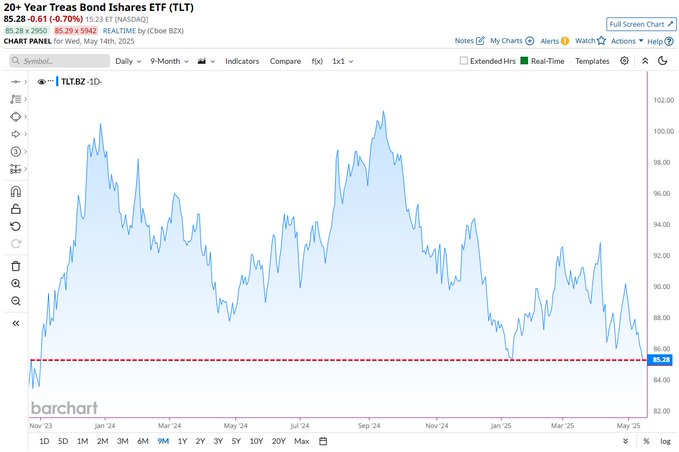Expand the line tools submenu arrow
The image size is (679, 452).
coord(26,99)
